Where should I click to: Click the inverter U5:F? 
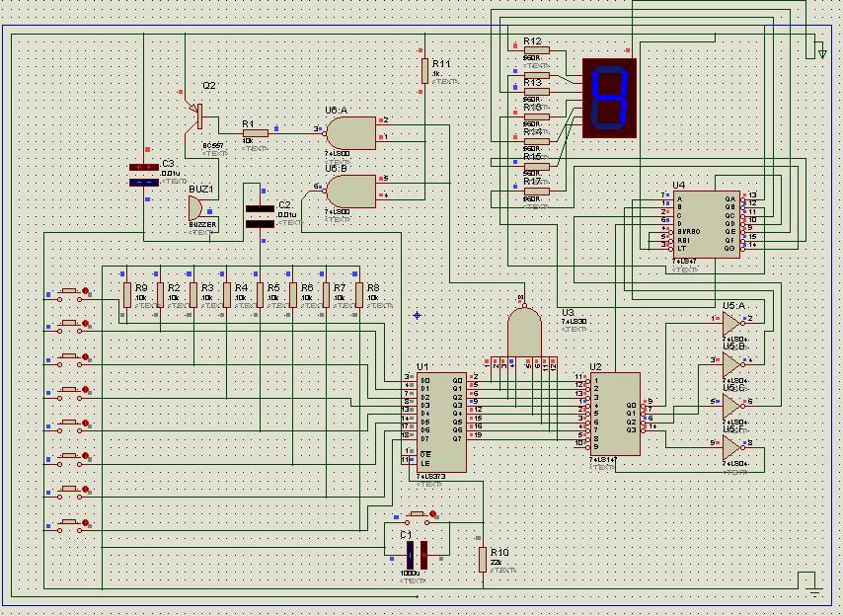[732, 447]
